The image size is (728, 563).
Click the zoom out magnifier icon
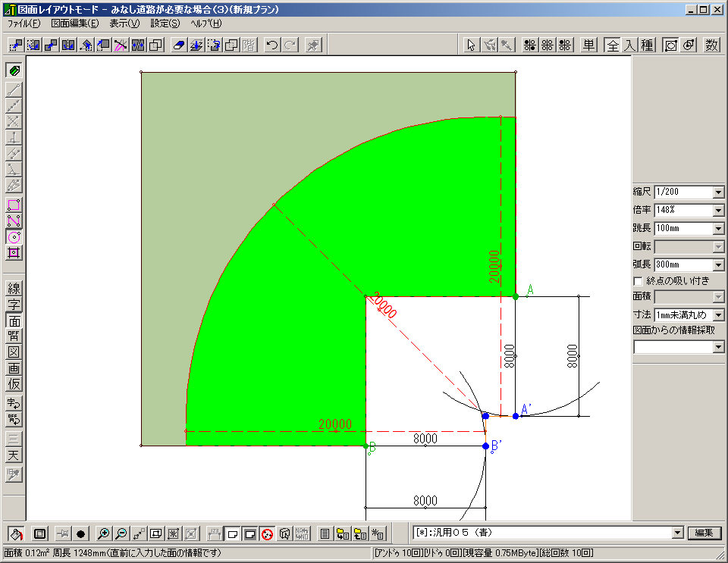[121, 533]
